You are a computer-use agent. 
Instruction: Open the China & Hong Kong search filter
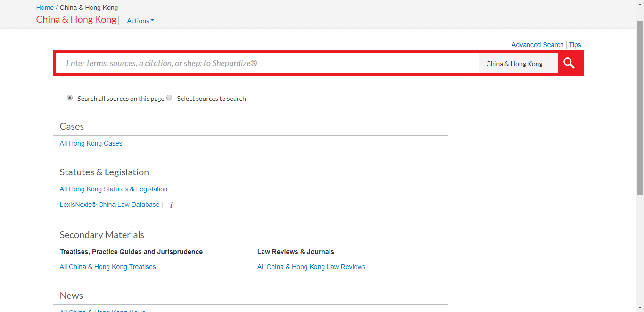click(518, 64)
